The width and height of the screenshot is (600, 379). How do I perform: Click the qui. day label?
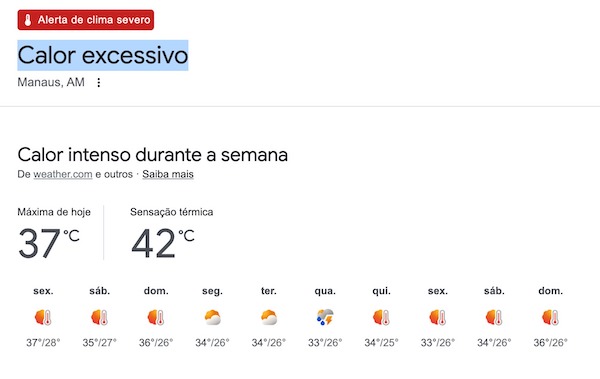click(x=382, y=291)
